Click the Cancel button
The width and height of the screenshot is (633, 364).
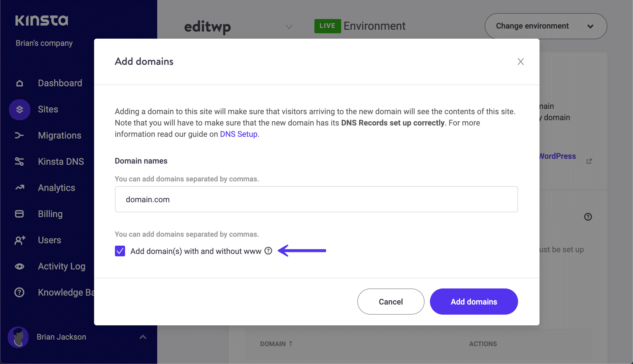(x=390, y=302)
